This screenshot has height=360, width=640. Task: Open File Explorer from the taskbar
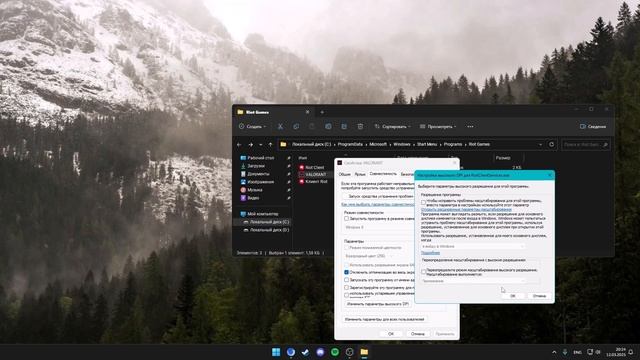[x=364, y=352]
